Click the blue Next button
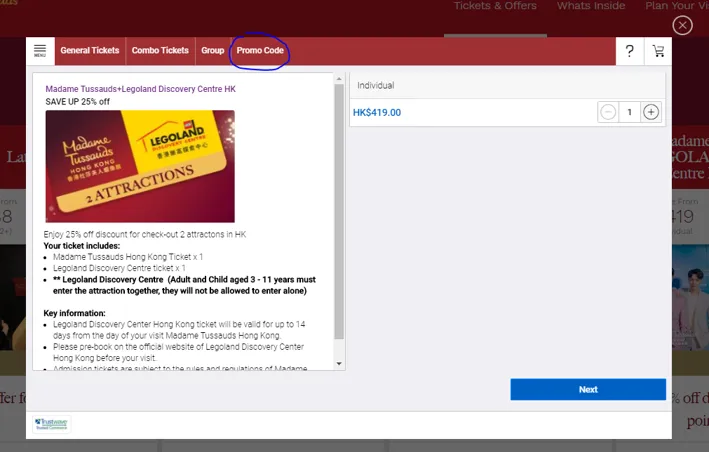 [x=588, y=390]
